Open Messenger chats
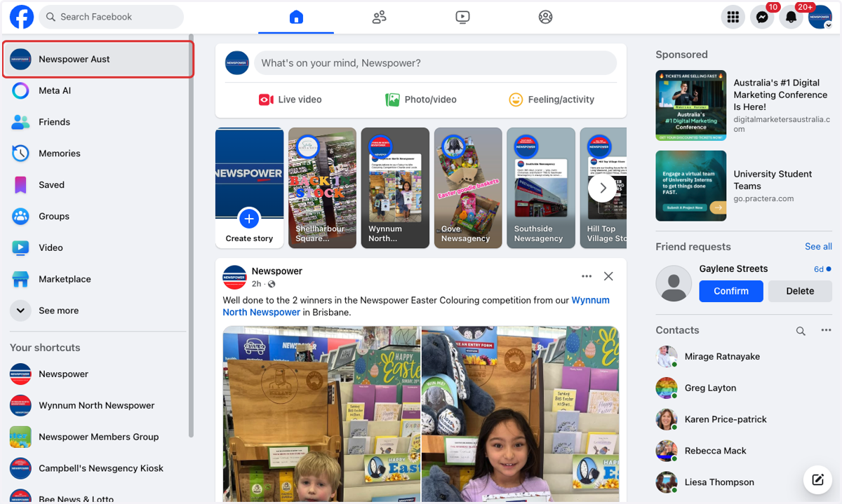The height and width of the screenshot is (504, 842). click(762, 17)
